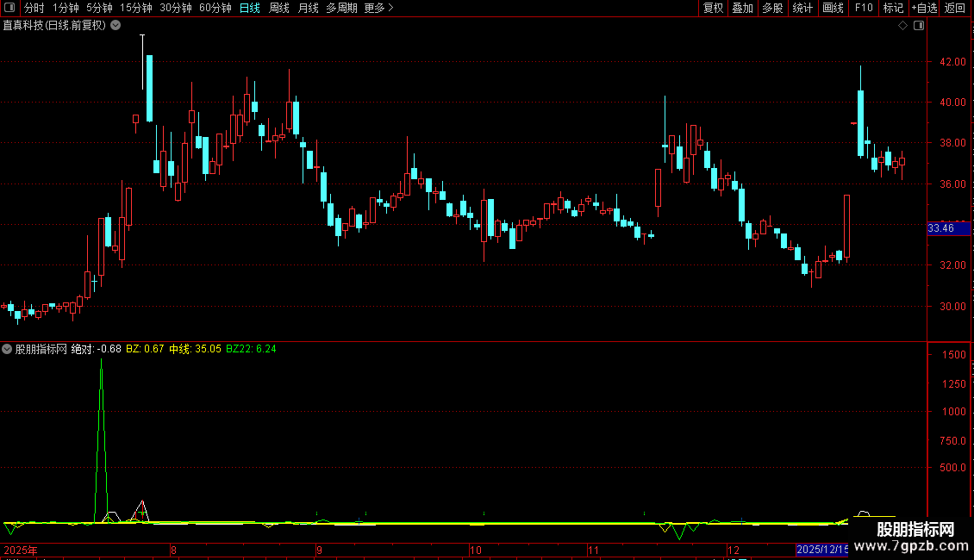
Task: Open the 画线 drawing tools
Action: point(833,8)
